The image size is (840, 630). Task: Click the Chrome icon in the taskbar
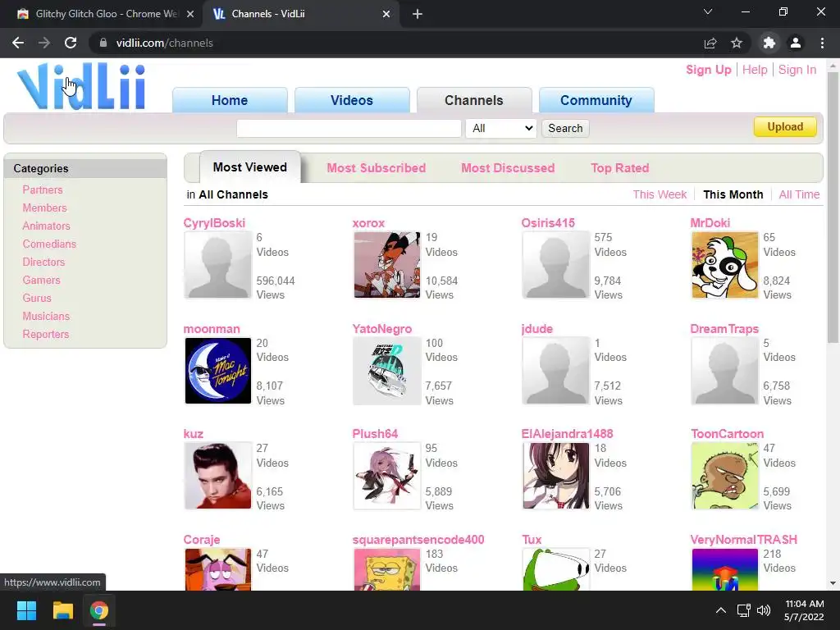99,610
